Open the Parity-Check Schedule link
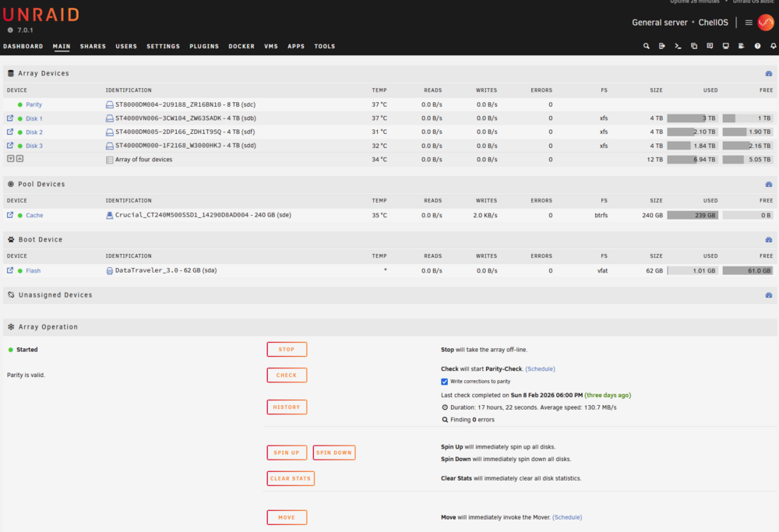The image size is (779, 532). pyautogui.click(x=540, y=369)
